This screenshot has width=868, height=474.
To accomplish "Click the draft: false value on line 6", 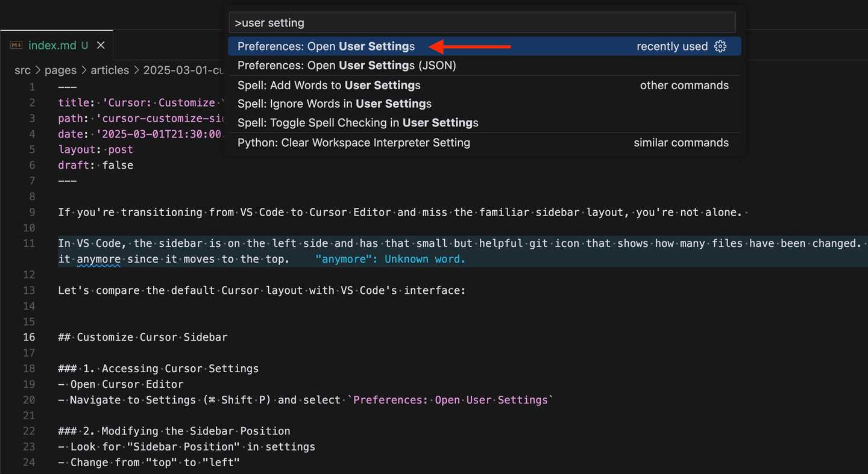I will click(x=118, y=164).
